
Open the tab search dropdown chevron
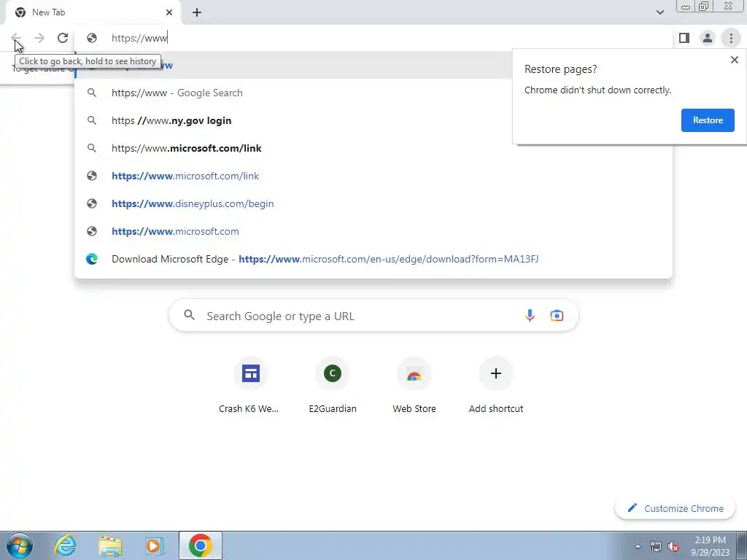pyautogui.click(x=659, y=12)
